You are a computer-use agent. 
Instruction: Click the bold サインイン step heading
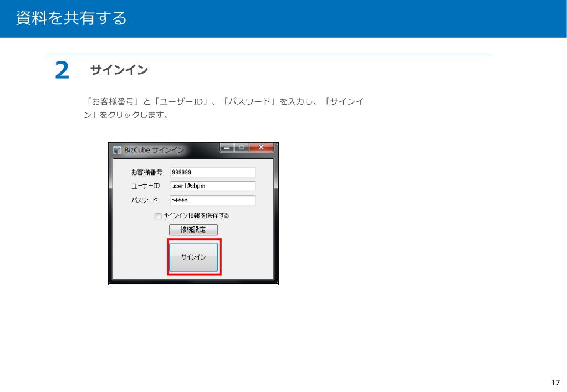119,69
